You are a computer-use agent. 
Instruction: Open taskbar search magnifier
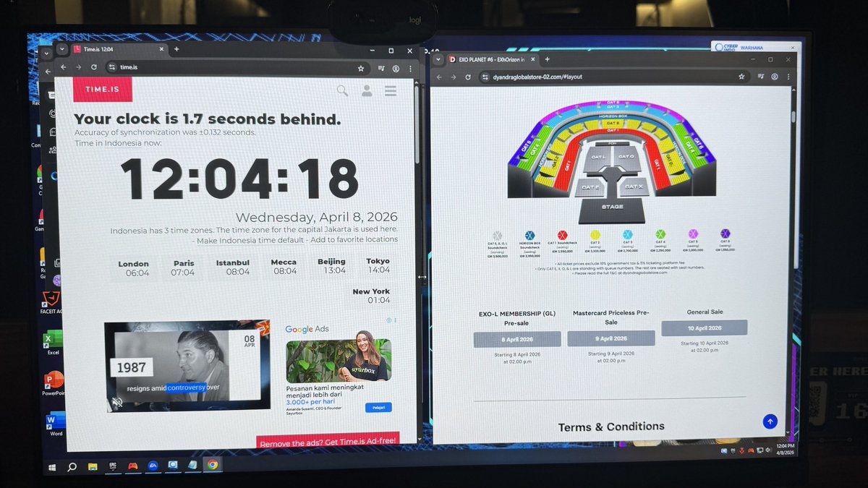click(72, 466)
